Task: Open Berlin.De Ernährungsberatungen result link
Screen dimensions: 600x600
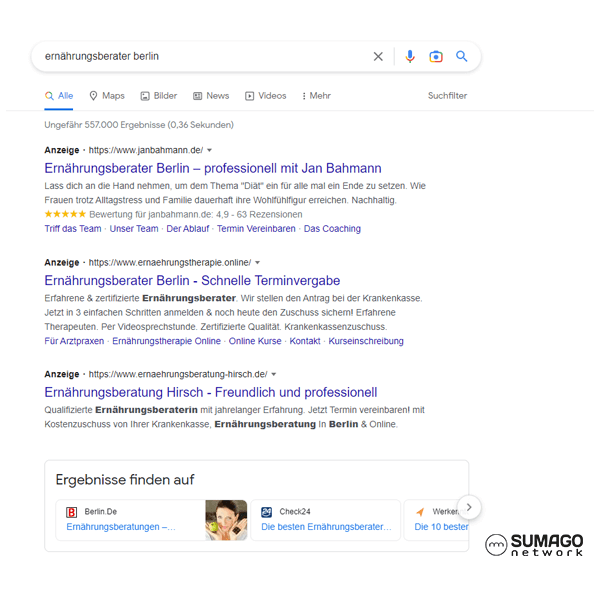Action: [x=121, y=527]
